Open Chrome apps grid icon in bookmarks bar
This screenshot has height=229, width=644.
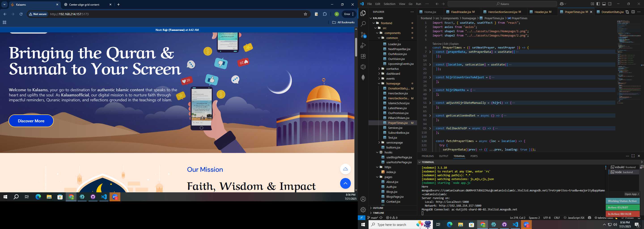pos(4,23)
